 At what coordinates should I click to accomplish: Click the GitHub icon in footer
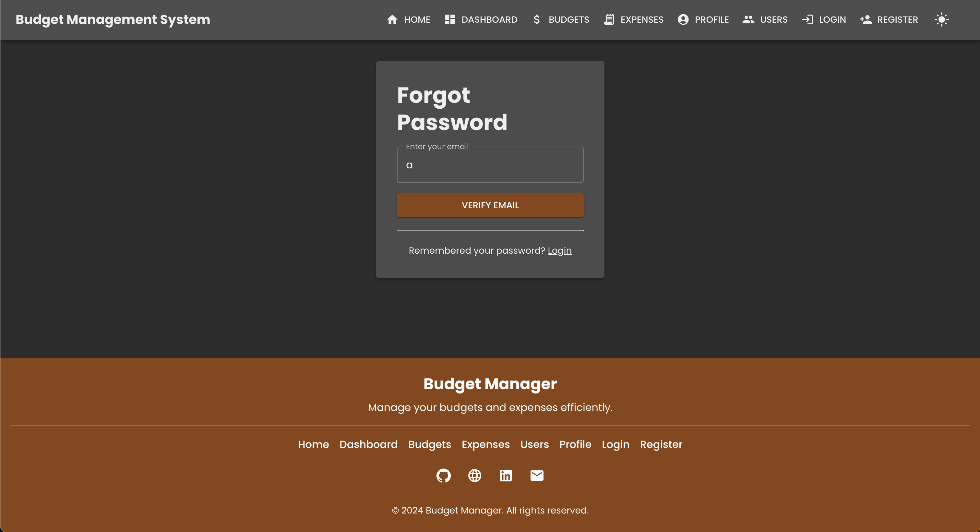[443, 476]
